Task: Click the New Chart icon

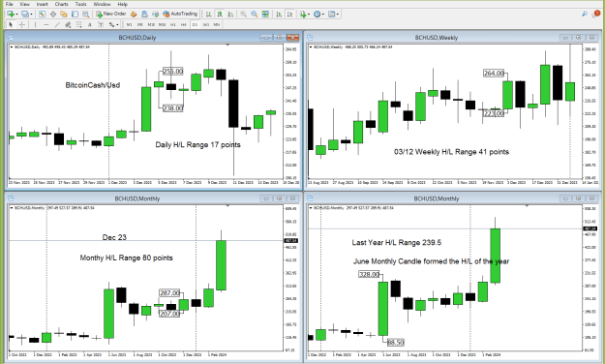Action: (x=10, y=14)
